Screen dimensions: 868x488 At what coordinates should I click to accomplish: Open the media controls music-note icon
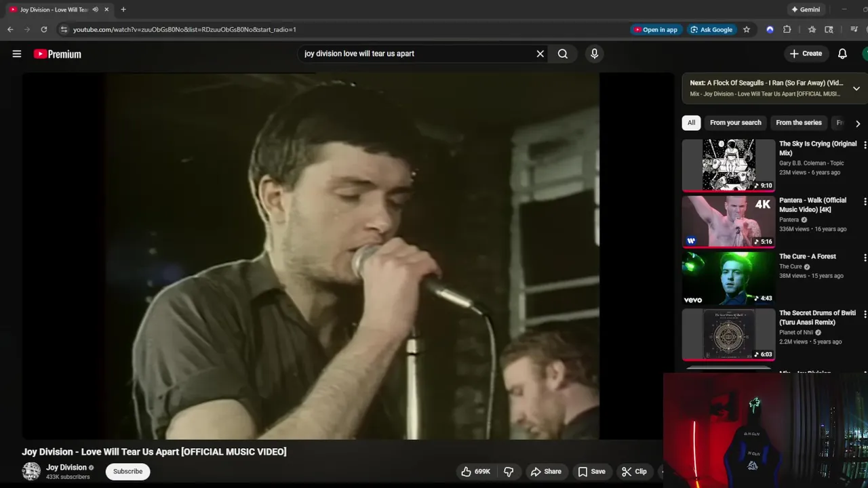pyautogui.click(x=854, y=29)
